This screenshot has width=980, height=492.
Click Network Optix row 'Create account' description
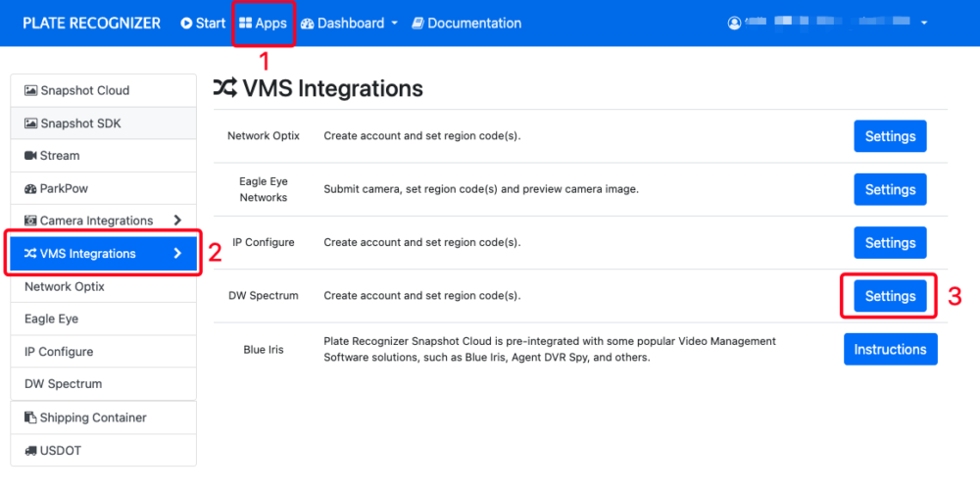point(421,135)
